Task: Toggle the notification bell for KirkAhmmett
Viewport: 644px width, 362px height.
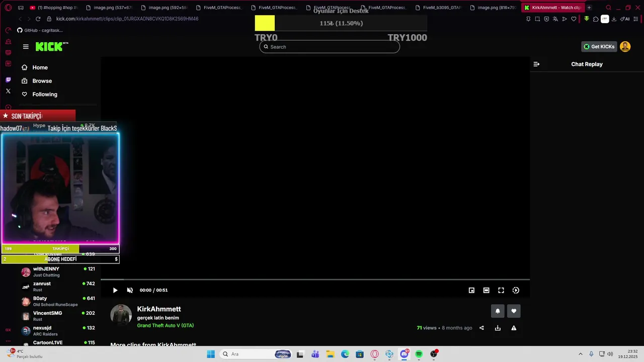Action: [x=498, y=311]
